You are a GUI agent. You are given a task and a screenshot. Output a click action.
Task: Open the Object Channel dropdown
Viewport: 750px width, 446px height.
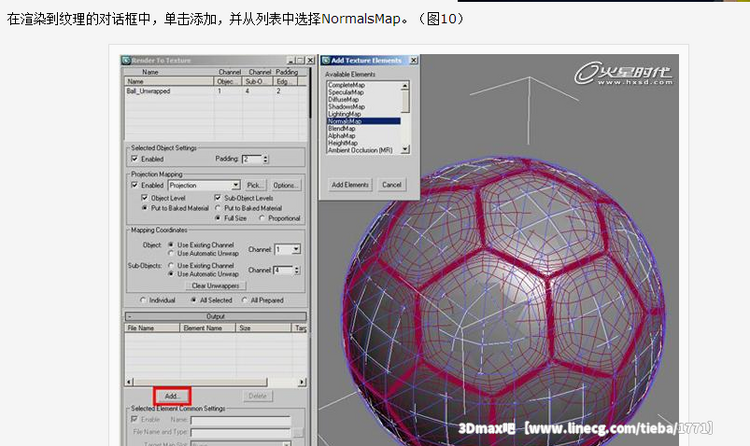296,249
